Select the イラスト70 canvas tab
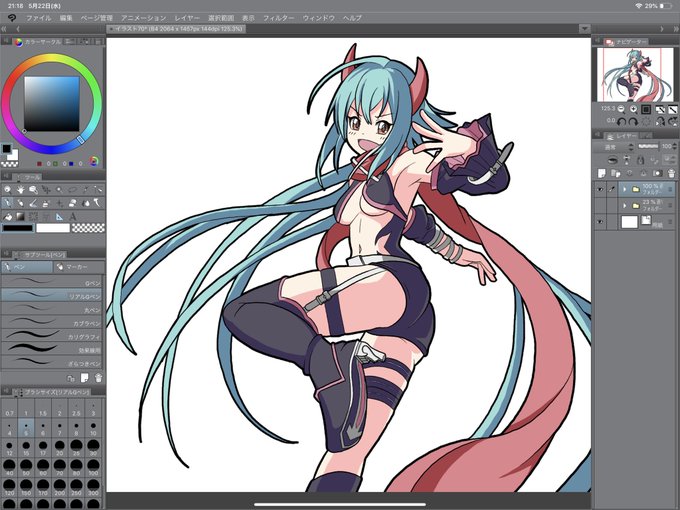The image size is (680, 510). [x=177, y=29]
